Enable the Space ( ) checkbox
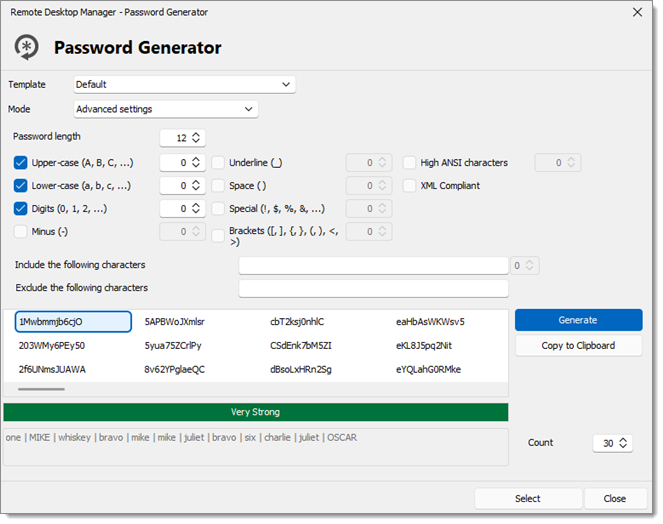663x524 pixels. coord(218,186)
